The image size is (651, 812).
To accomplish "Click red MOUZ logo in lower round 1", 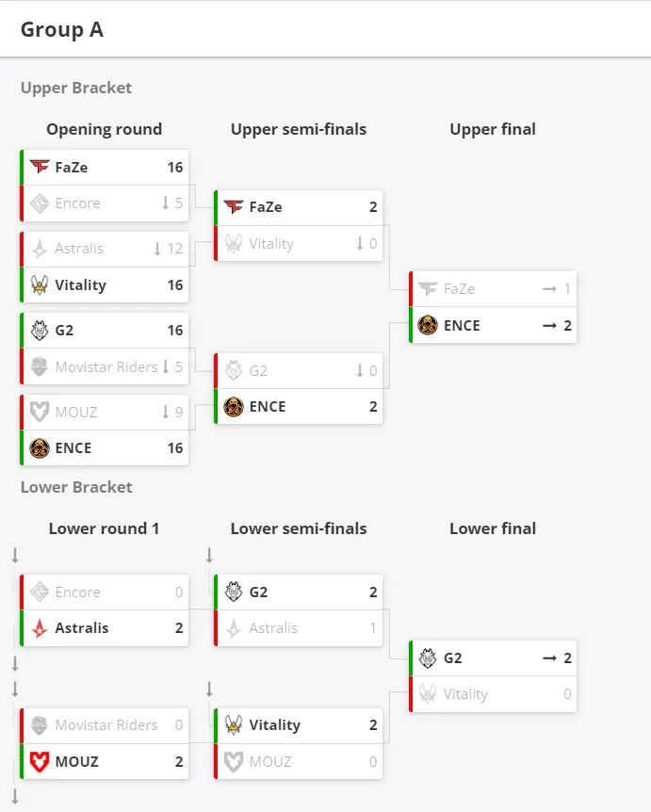I will click(x=40, y=762).
